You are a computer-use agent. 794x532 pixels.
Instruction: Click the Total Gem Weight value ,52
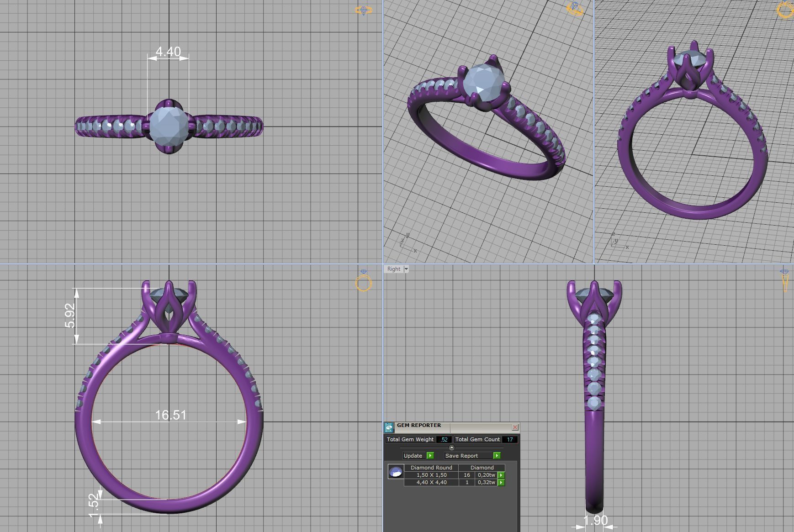click(444, 440)
